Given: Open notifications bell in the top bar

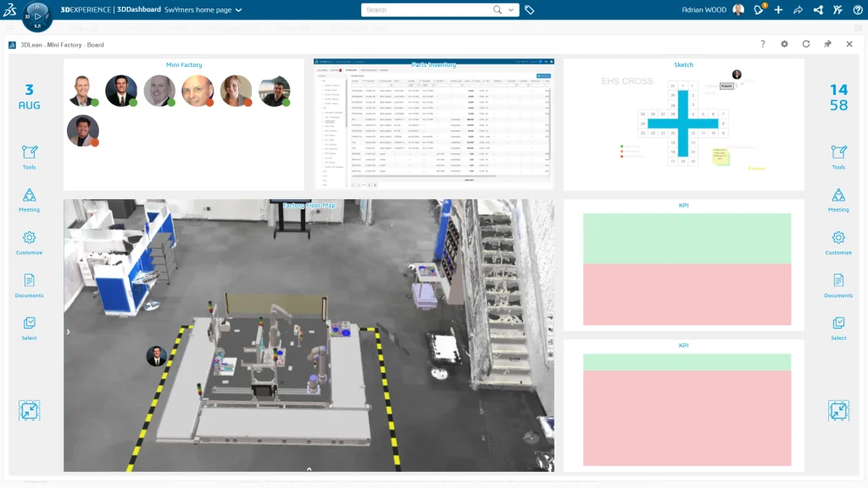Looking at the screenshot, I should [x=757, y=9].
